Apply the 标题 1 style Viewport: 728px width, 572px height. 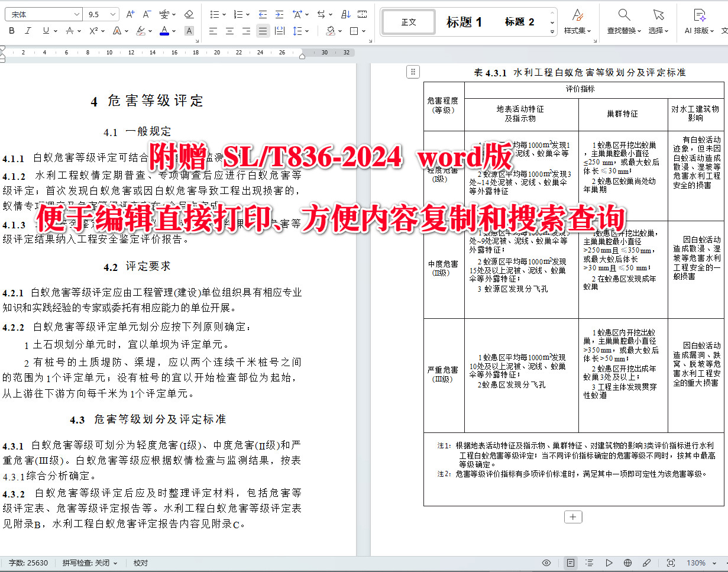coord(465,21)
